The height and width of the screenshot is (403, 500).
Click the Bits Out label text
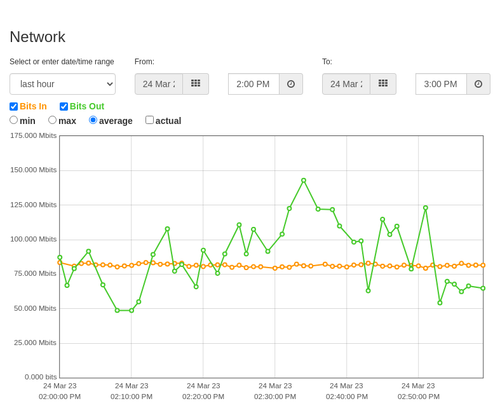click(x=87, y=106)
